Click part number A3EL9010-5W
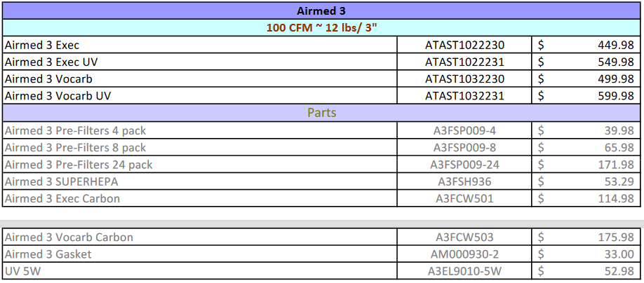 point(464,271)
